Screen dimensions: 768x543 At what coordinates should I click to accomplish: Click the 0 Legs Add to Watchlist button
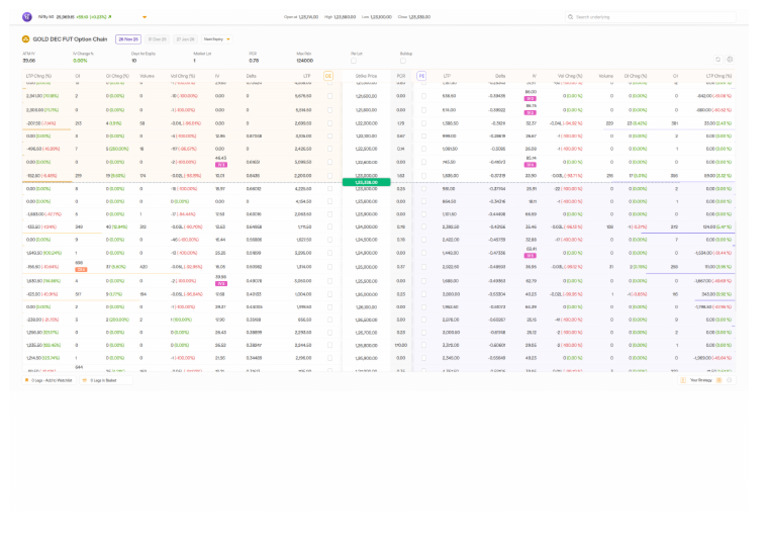(49, 380)
